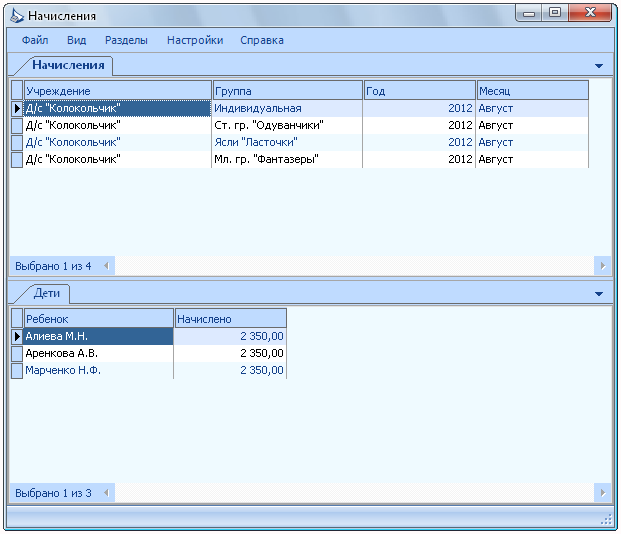Select the Индивидуальная group cell
Image resolution: width=621 pixels, height=534 pixels.
(288, 108)
